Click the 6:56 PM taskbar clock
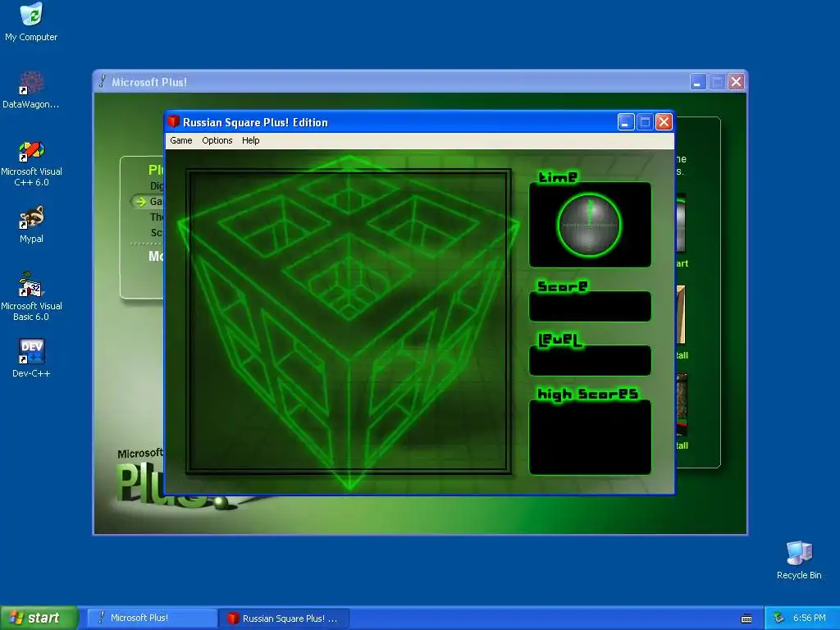The height and width of the screenshot is (630, 840). tap(810, 618)
